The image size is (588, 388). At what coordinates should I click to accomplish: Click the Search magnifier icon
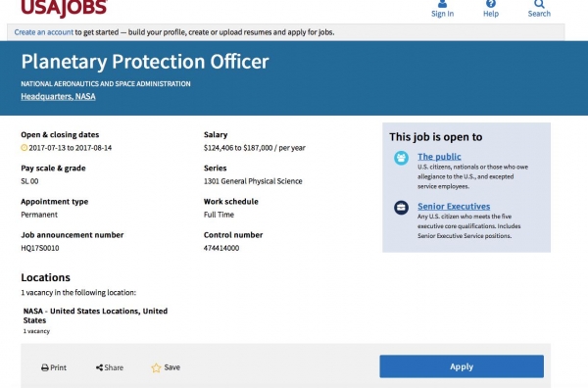[539, 4]
